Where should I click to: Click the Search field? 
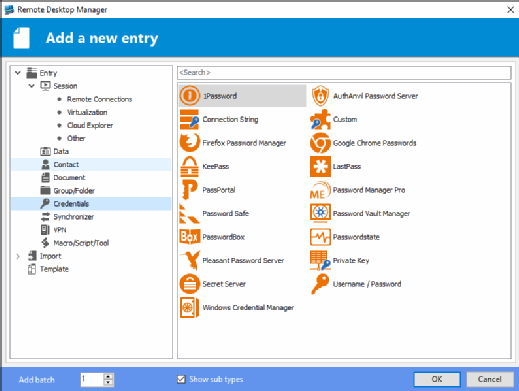point(344,73)
